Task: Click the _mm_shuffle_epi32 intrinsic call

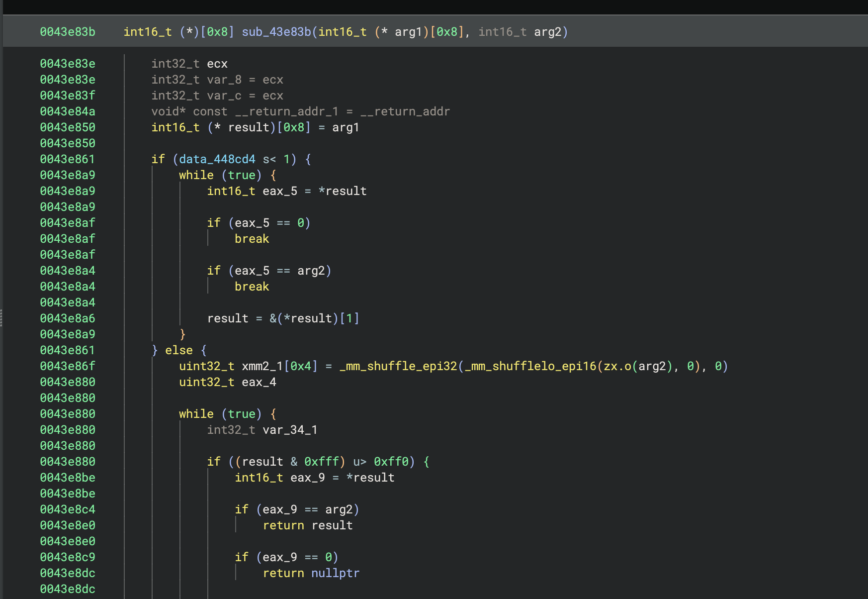Action: tap(398, 366)
